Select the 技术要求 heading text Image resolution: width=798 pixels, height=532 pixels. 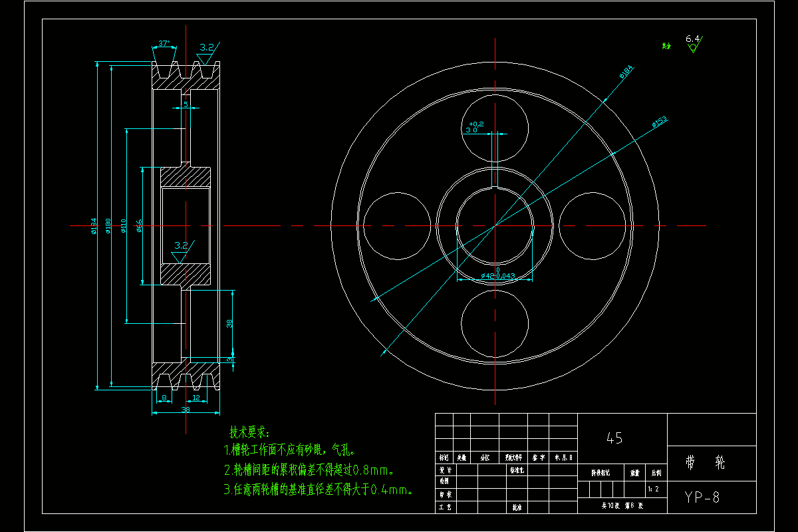(250, 432)
